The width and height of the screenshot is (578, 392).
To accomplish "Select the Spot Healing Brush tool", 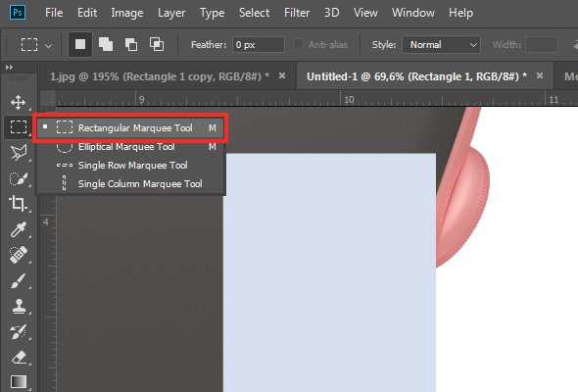I will tap(18, 255).
